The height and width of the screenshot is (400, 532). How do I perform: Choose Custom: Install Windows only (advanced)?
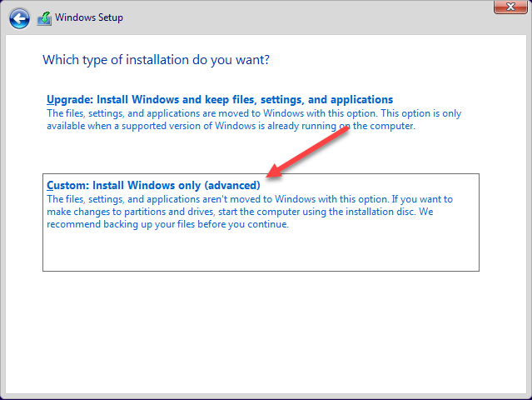coord(153,185)
